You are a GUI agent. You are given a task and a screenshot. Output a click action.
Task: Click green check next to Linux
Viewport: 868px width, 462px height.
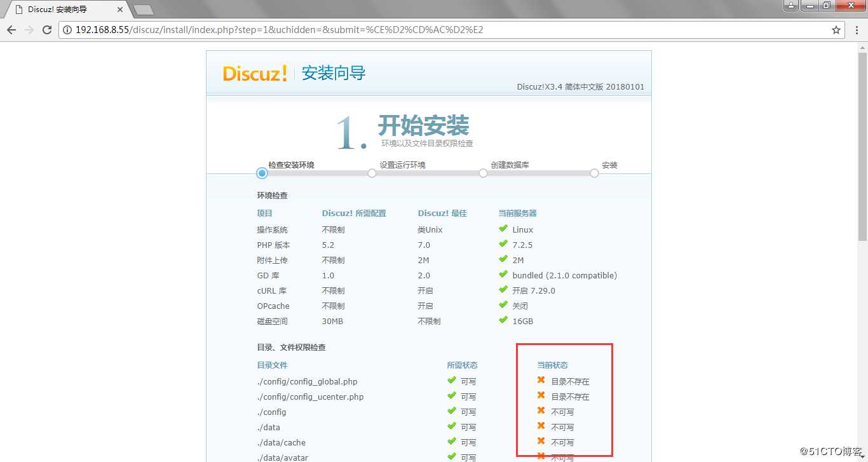click(503, 229)
